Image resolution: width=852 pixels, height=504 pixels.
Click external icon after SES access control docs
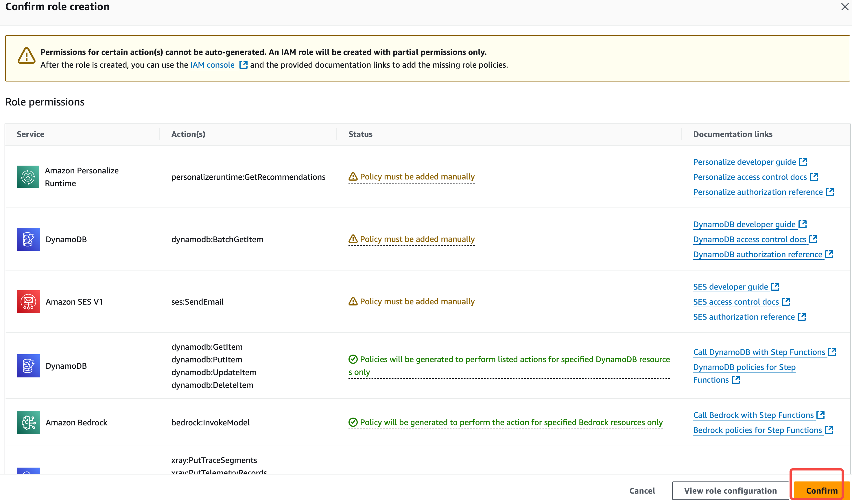tap(786, 302)
